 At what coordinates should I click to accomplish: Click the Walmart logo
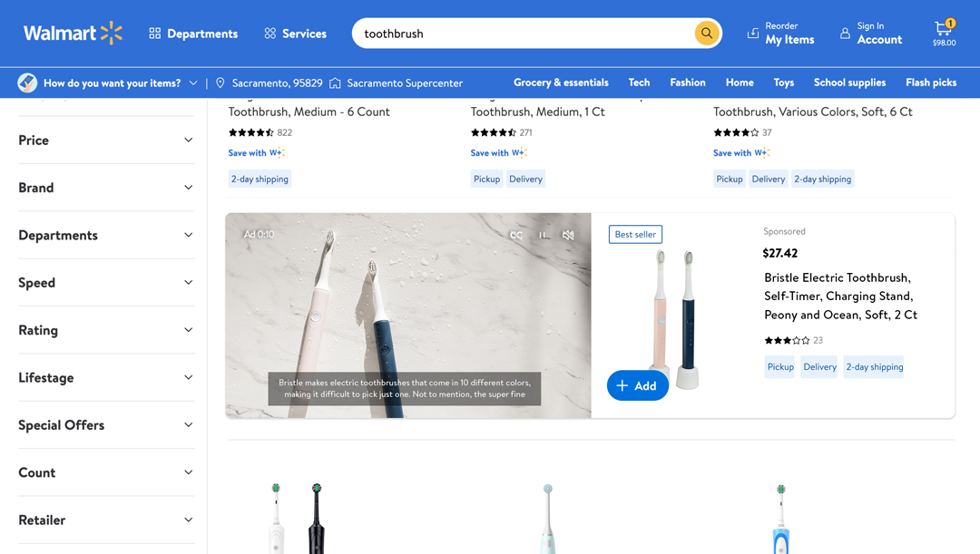[x=73, y=34]
